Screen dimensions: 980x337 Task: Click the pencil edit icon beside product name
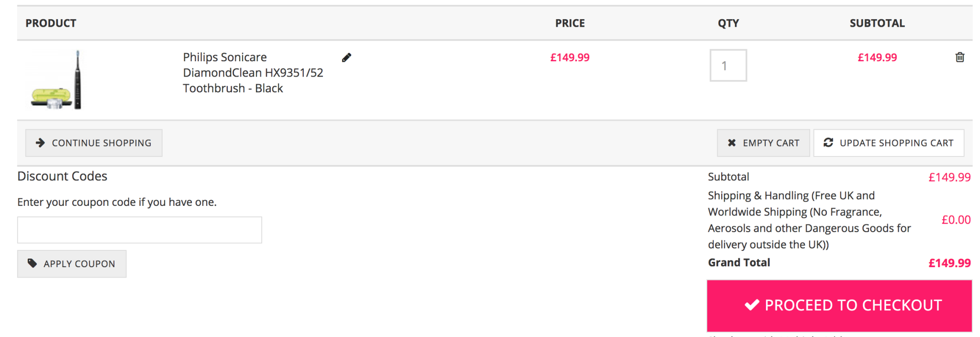(346, 58)
